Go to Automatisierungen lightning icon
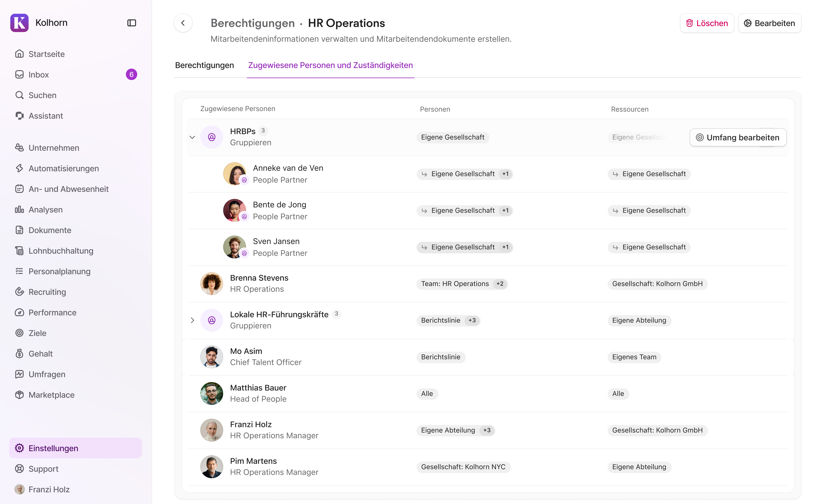This screenshot has width=824, height=504. coord(19,168)
